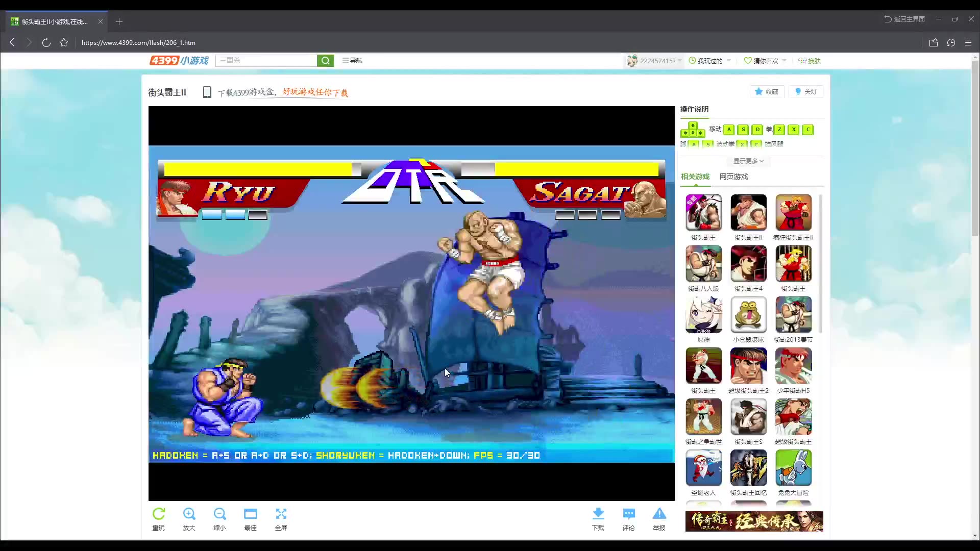This screenshot has height=551, width=980.
Task: Open the 街头霸王II related game thumbnail
Action: click(748, 212)
